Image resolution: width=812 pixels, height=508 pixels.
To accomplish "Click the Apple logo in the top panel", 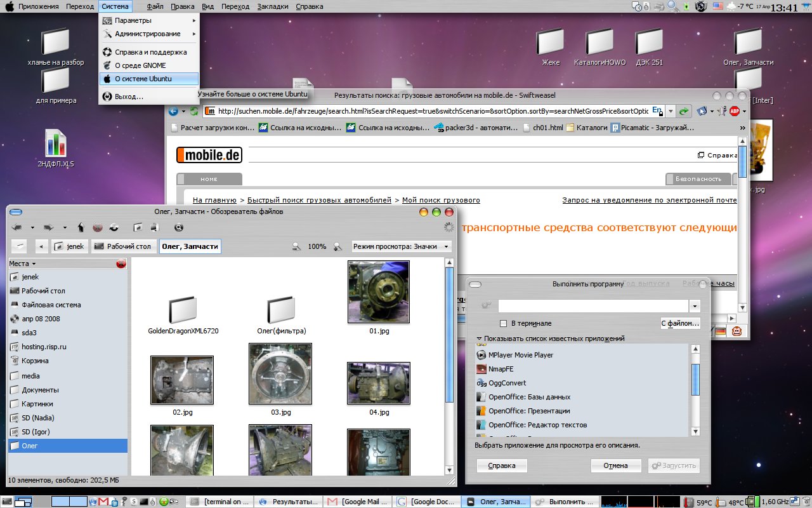I will point(10,6).
